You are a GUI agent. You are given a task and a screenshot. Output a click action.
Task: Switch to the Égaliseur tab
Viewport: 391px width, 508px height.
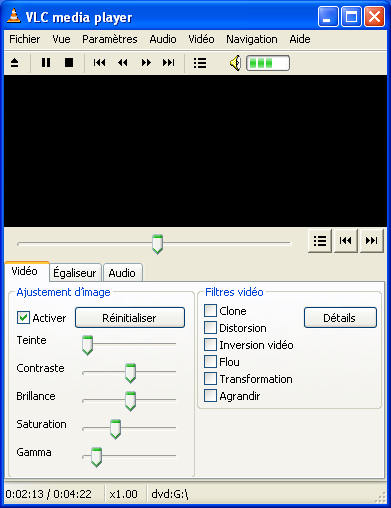pos(75,273)
